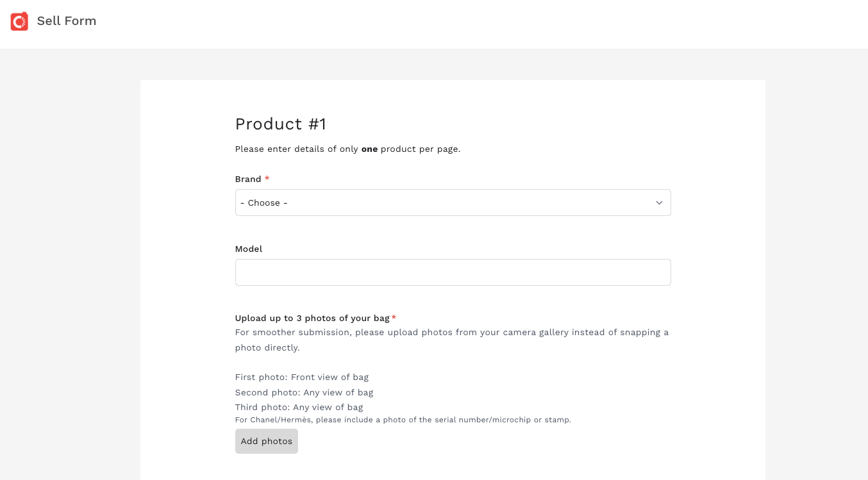Click the red asterisk after upload label
The image size is (868, 480).
pos(394,318)
